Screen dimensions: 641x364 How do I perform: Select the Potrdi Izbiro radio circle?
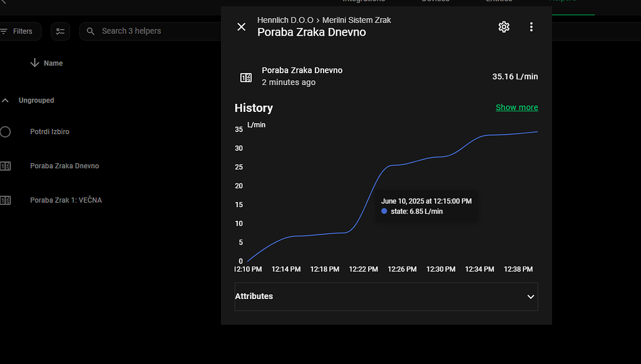point(5,131)
